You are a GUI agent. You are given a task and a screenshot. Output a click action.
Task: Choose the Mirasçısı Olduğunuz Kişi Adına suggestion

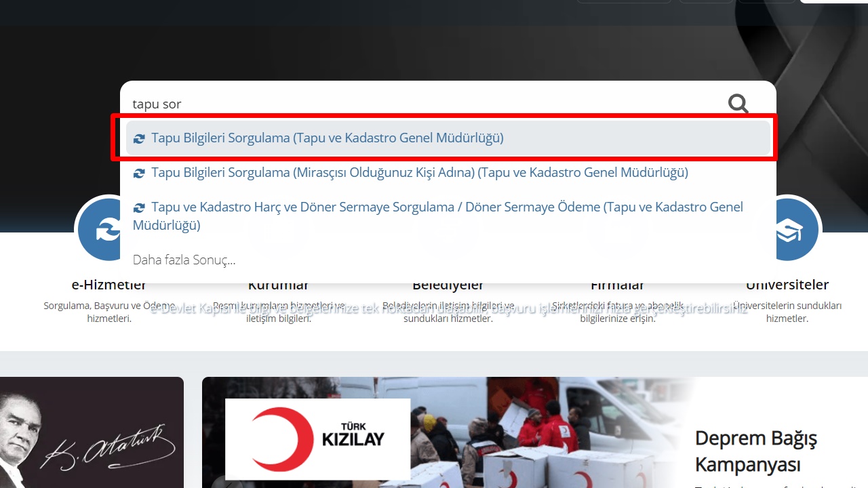[419, 173]
